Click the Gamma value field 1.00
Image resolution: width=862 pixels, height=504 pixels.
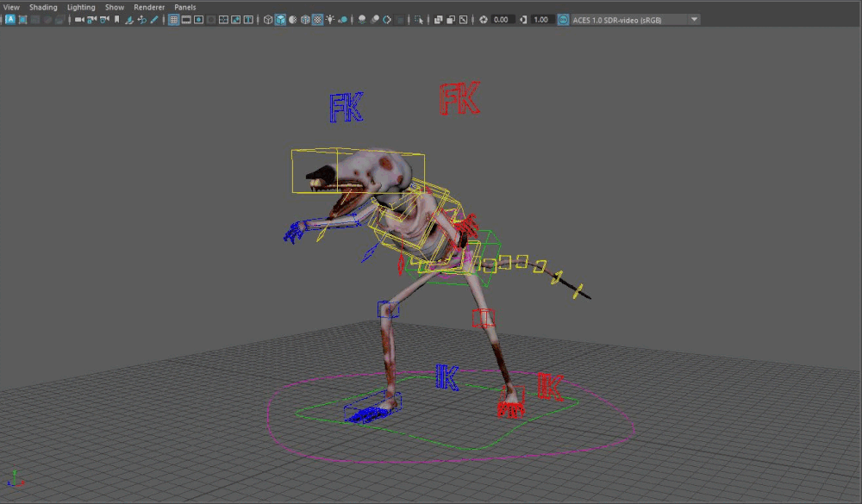pos(542,20)
